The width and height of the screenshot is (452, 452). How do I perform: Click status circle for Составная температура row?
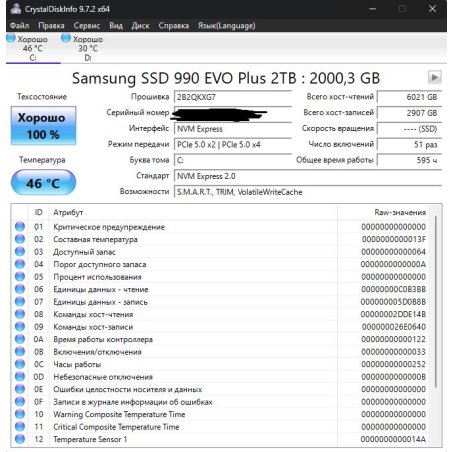click(x=20, y=239)
